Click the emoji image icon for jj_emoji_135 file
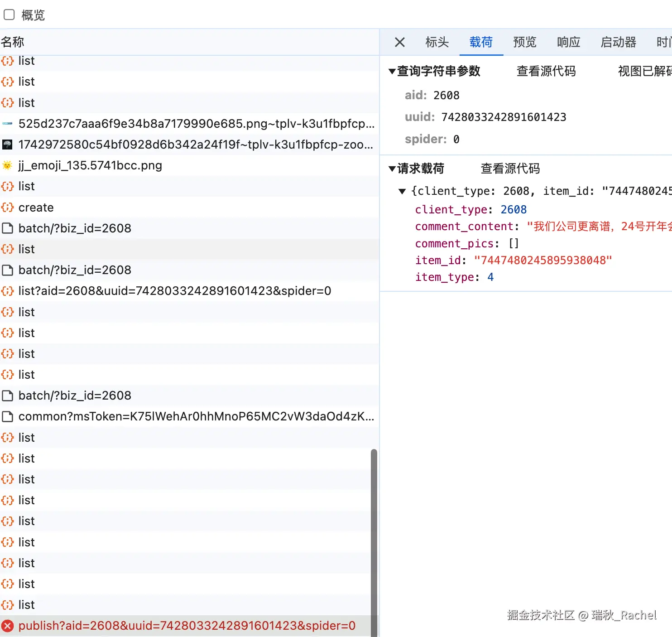 click(x=8, y=165)
